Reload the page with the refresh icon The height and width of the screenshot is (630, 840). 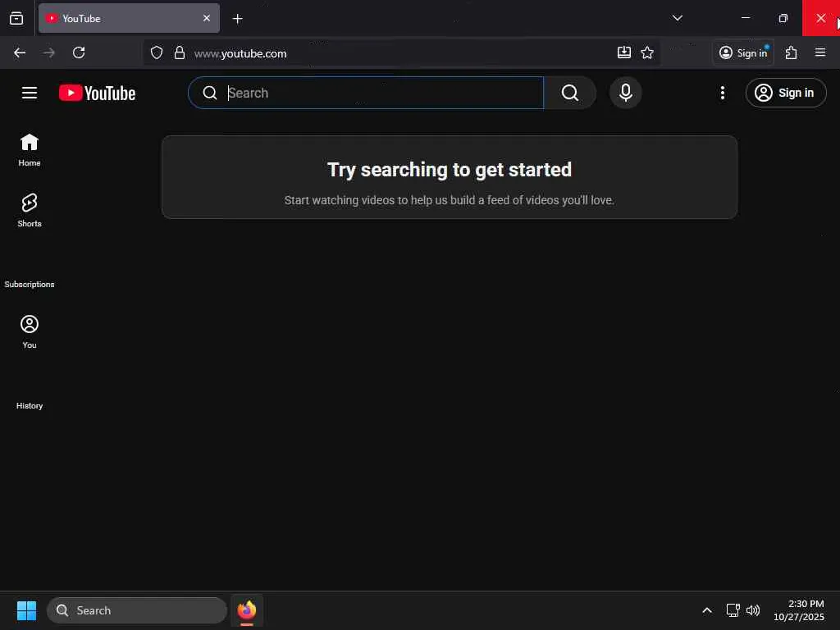click(x=79, y=52)
